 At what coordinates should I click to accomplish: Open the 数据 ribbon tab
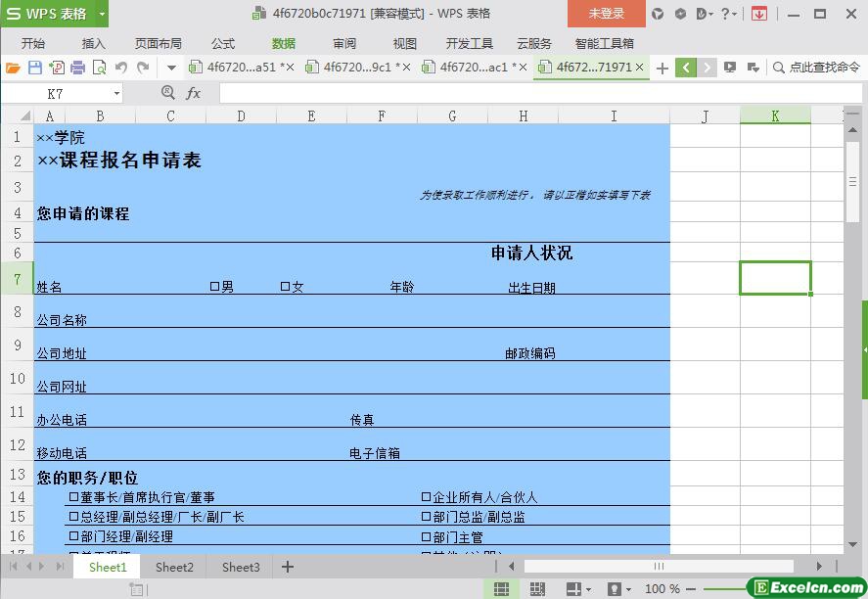(x=284, y=44)
